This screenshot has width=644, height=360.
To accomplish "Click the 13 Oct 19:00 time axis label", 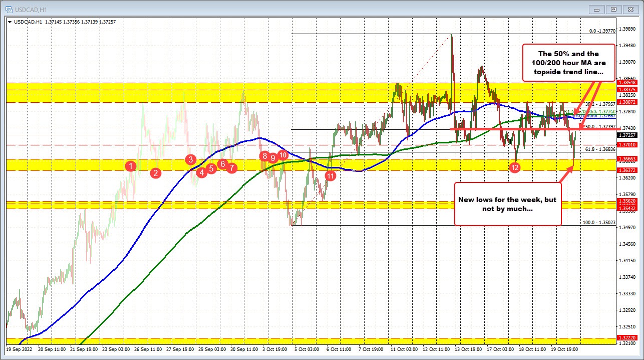I will [x=468, y=349].
